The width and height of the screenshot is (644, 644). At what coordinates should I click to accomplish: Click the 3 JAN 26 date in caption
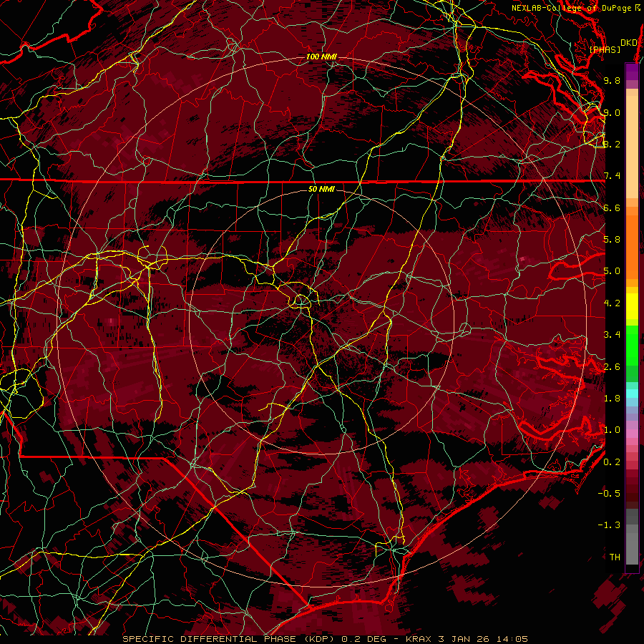click(466, 639)
